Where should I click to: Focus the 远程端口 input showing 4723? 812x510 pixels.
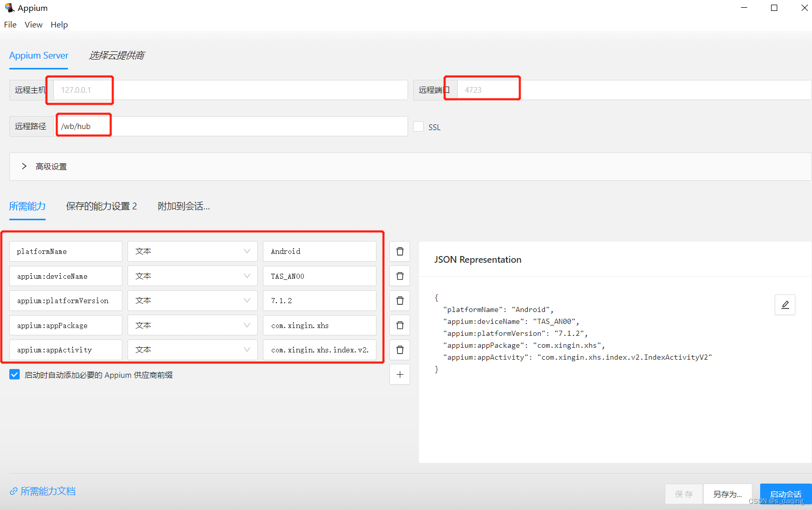(x=634, y=90)
